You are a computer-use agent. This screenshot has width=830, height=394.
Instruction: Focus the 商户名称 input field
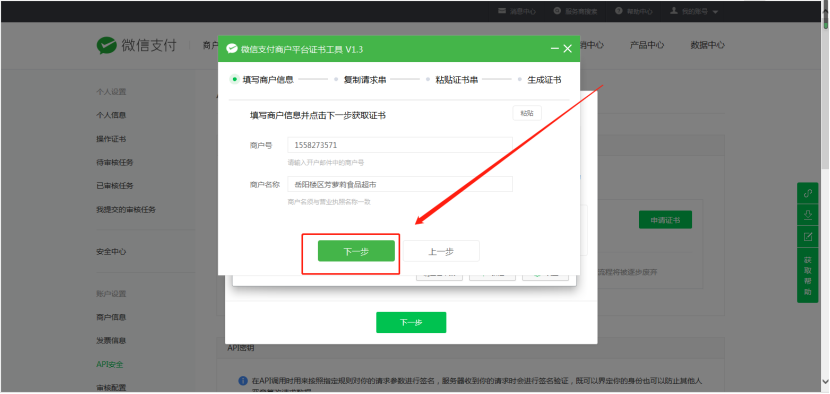400,184
